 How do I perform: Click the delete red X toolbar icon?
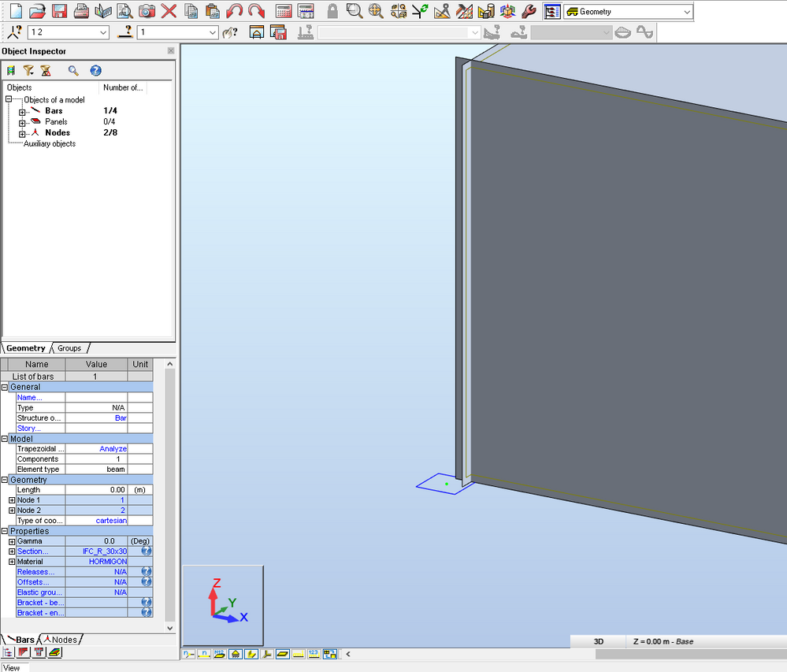coord(169,10)
